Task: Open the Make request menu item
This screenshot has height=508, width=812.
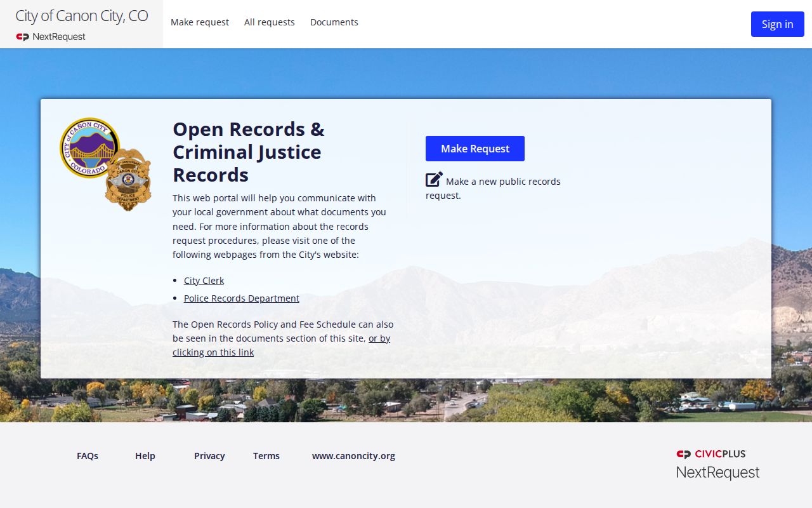Action: [200, 22]
